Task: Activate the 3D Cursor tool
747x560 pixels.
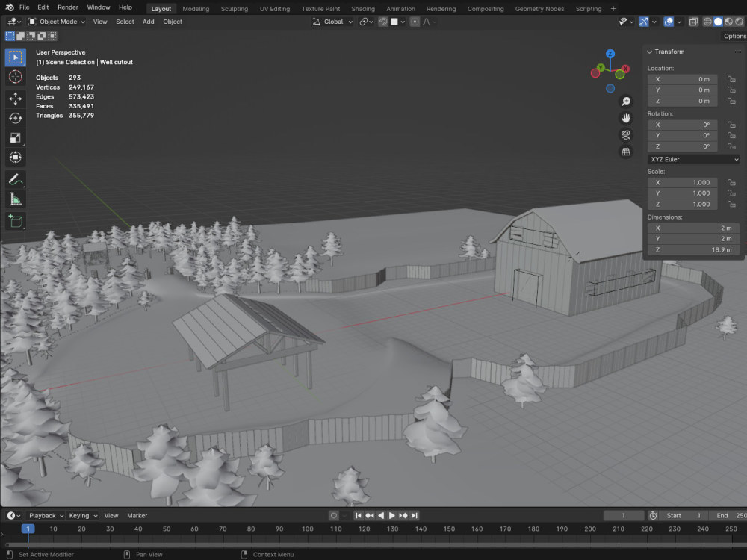Action: [x=15, y=77]
